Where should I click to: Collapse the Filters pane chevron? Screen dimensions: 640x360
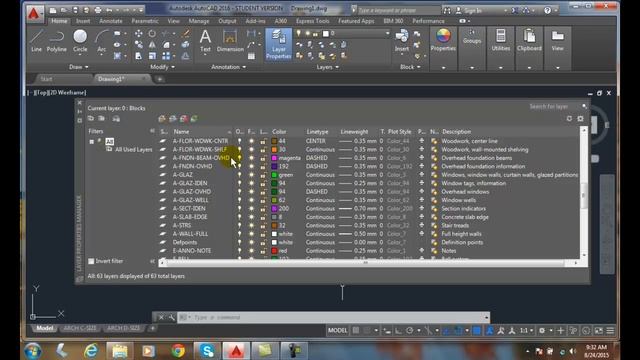(152, 131)
